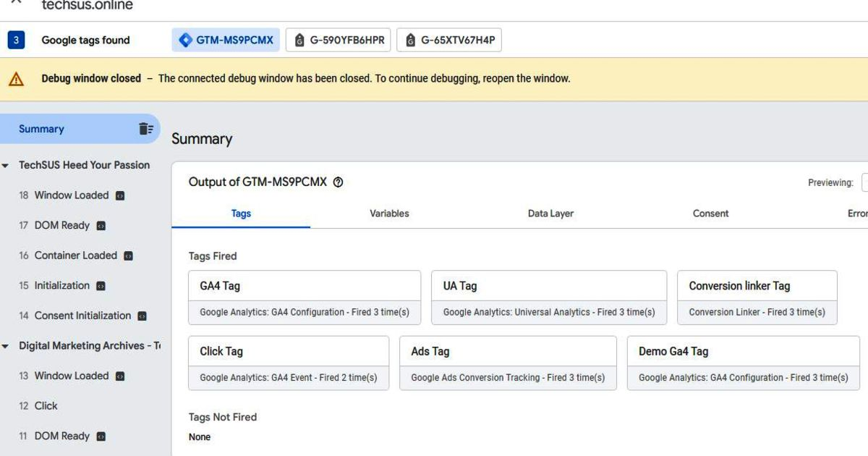Click the code icon beside 11 DOM Ready
The height and width of the screenshot is (456, 868).
(101, 436)
